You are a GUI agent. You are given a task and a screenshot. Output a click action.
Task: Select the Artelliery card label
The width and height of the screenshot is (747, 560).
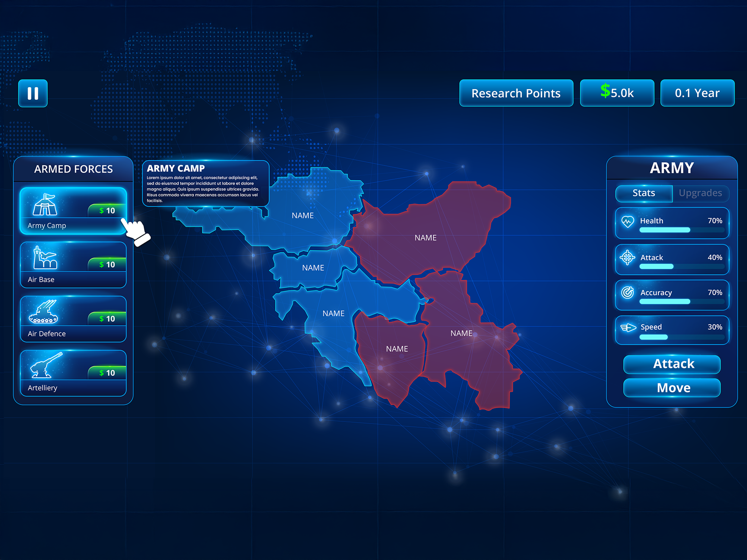click(x=43, y=388)
